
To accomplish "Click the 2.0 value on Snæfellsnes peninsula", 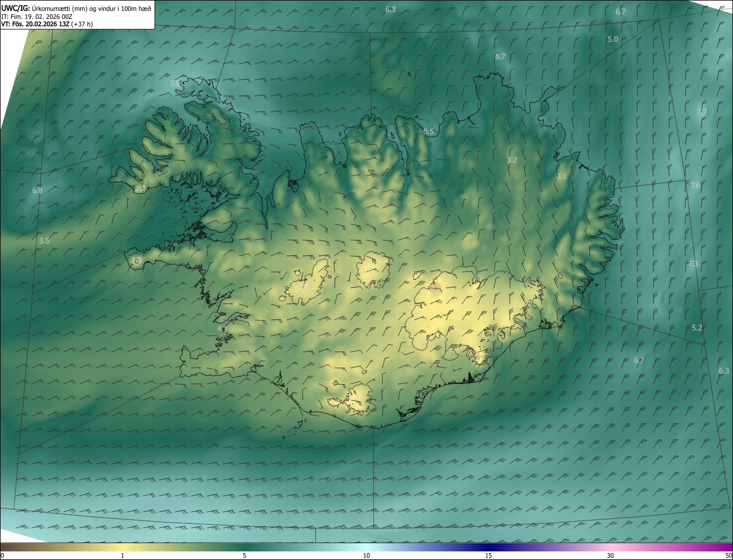I will point(136,261).
